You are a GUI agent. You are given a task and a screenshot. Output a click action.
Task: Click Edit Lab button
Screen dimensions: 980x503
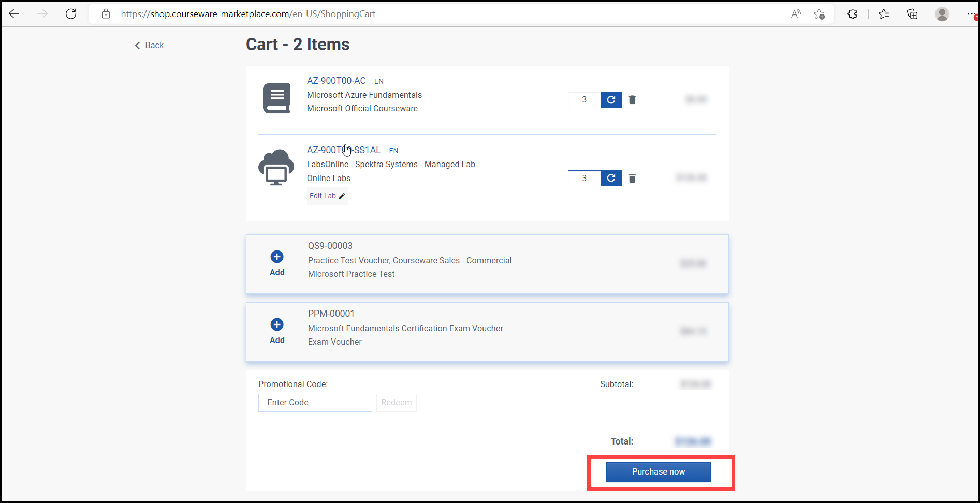point(327,196)
